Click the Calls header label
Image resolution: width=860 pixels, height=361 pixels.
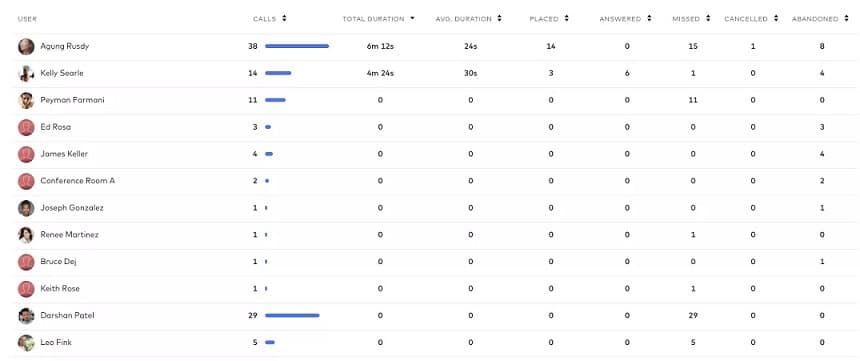point(264,19)
